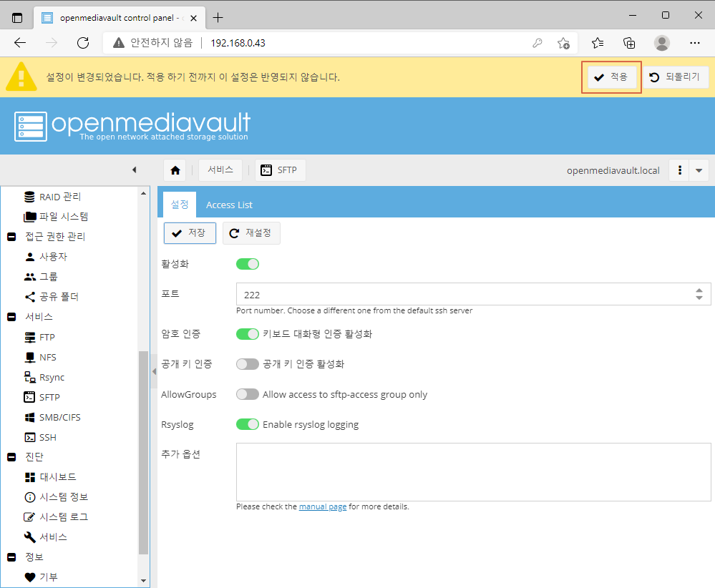This screenshot has width=715, height=588.
Task: Open the 서비스 wrench icon item under 진단
Action: click(x=46, y=537)
